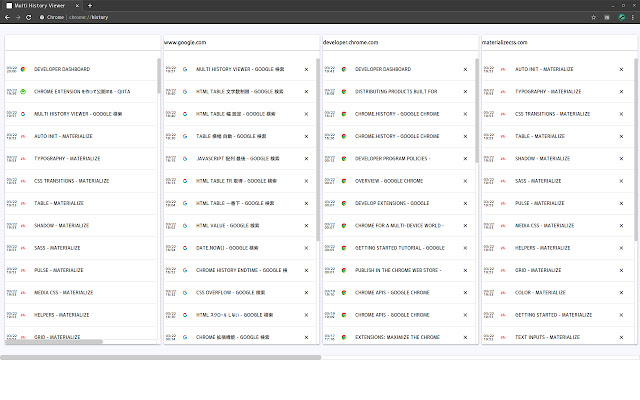Click the developer.chrome.com column header
The image size is (640, 400).
point(350,42)
